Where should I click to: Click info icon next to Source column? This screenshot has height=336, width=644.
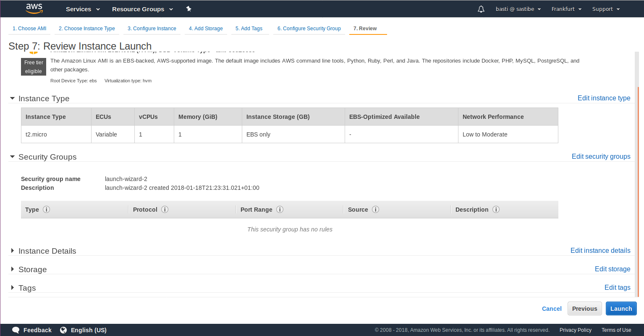pyautogui.click(x=376, y=209)
